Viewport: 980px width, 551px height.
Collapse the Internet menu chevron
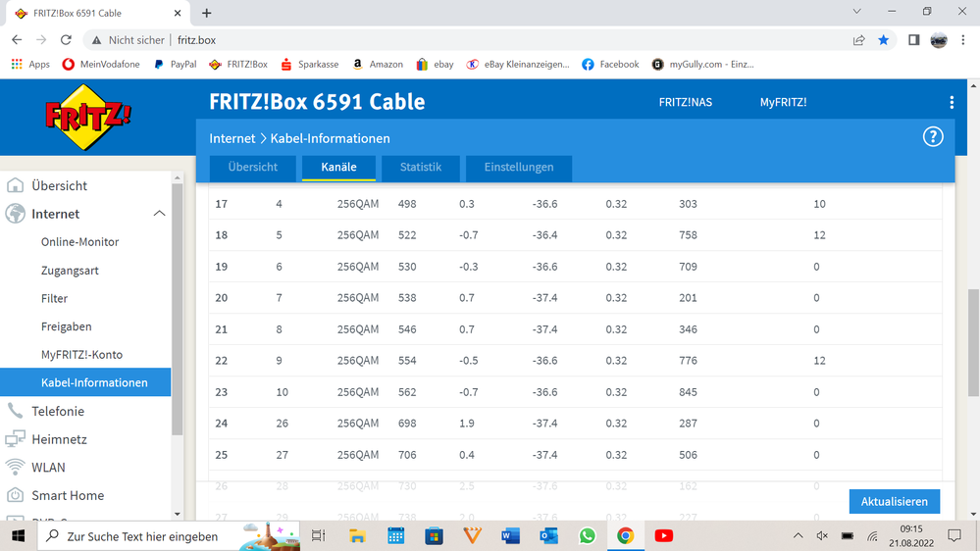pos(159,214)
